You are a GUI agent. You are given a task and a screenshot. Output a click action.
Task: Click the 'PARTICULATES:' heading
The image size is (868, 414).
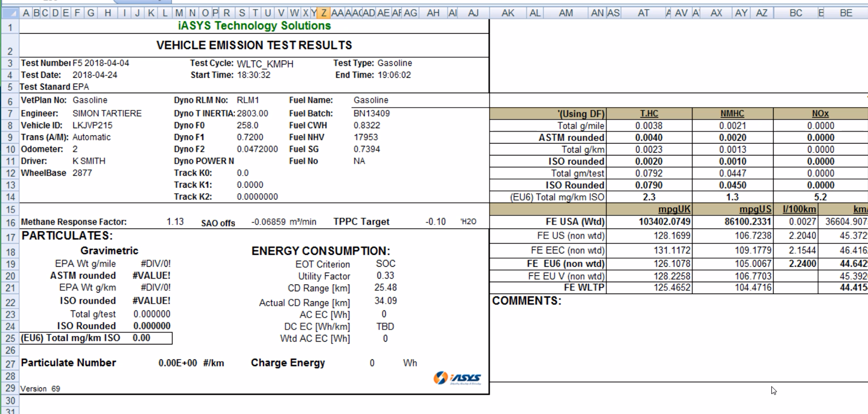pos(67,236)
